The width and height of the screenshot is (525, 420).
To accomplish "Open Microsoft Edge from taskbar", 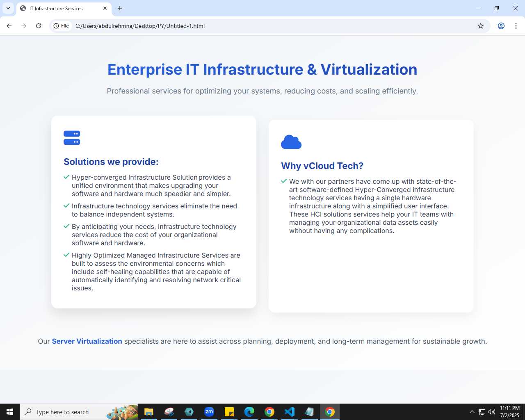I will pyautogui.click(x=249, y=412).
